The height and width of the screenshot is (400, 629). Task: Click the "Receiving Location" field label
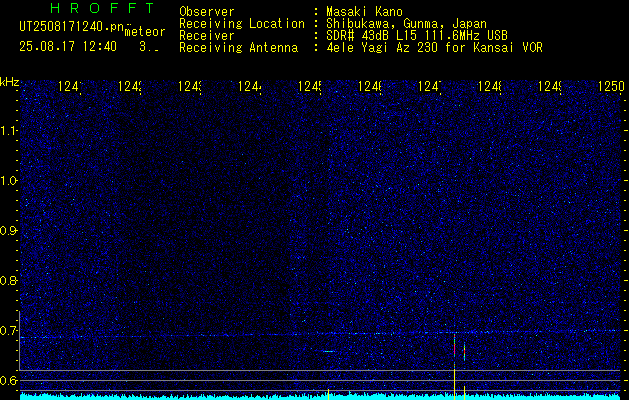(242, 24)
